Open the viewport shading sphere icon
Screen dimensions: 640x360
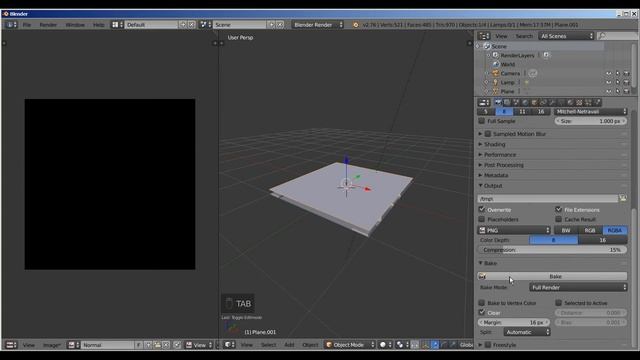pyautogui.click(x=385, y=345)
